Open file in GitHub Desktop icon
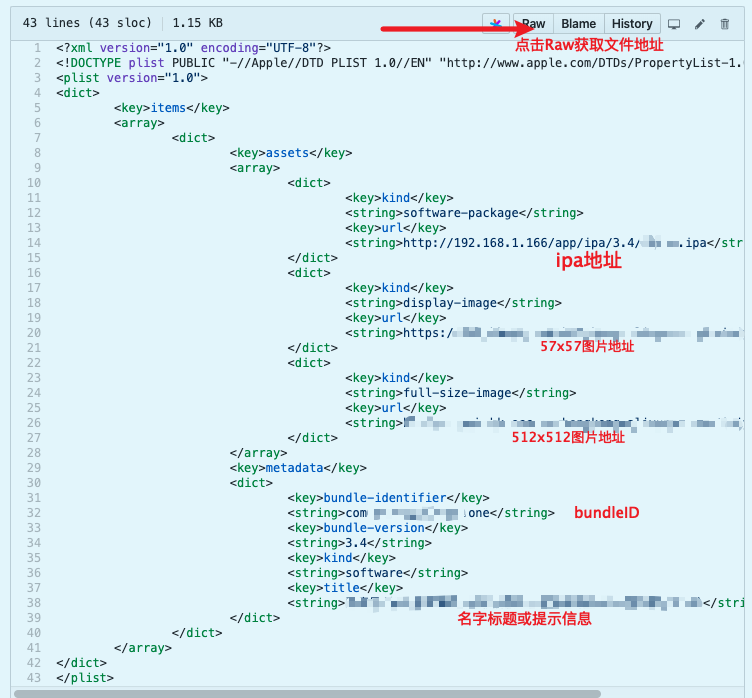 pyautogui.click(x=674, y=24)
